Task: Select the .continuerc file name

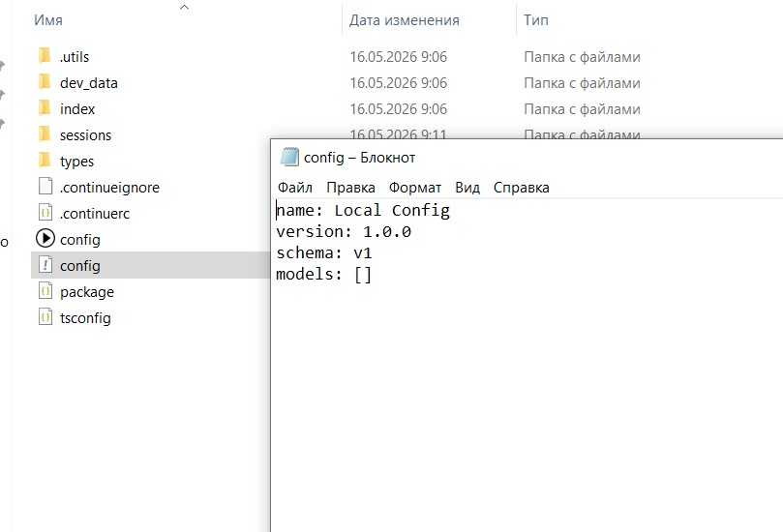Action: (x=95, y=214)
